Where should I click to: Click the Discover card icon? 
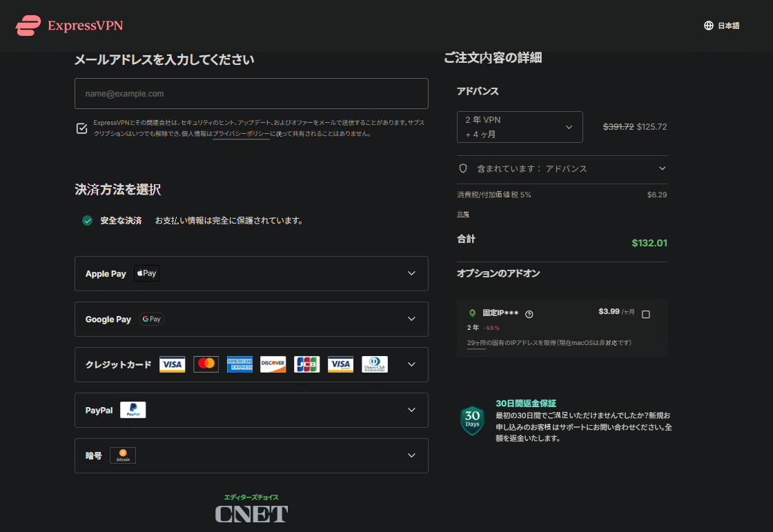273,364
